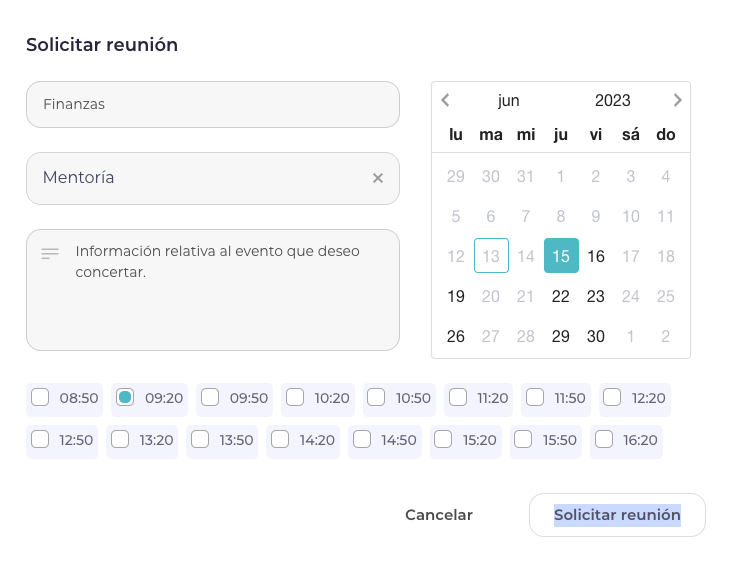
Task: Check the 08:50 time slot
Action: pyautogui.click(x=40, y=397)
